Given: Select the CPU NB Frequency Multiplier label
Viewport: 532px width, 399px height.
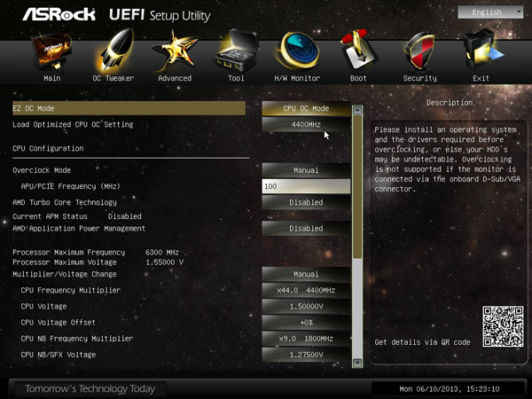Looking at the screenshot, I should click(x=77, y=339).
